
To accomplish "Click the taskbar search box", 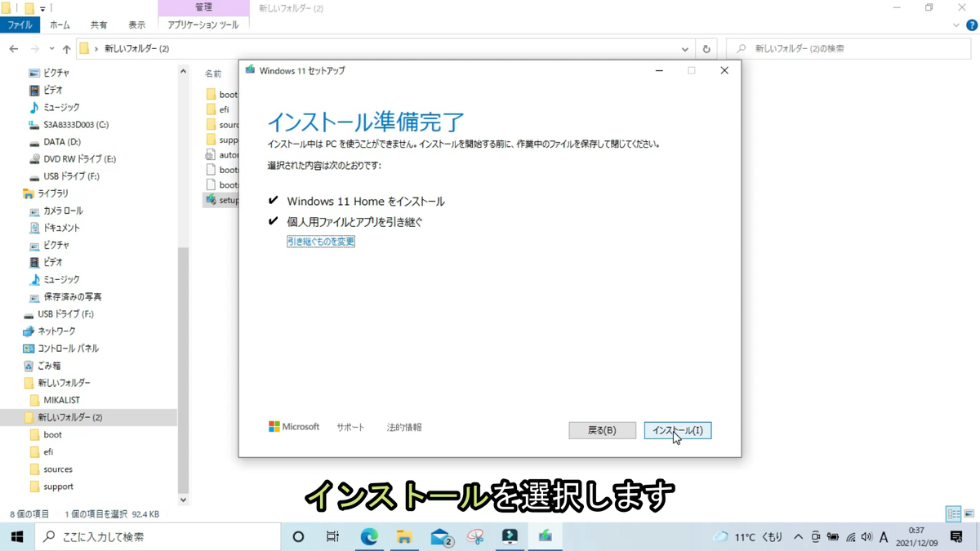I will point(158,536).
